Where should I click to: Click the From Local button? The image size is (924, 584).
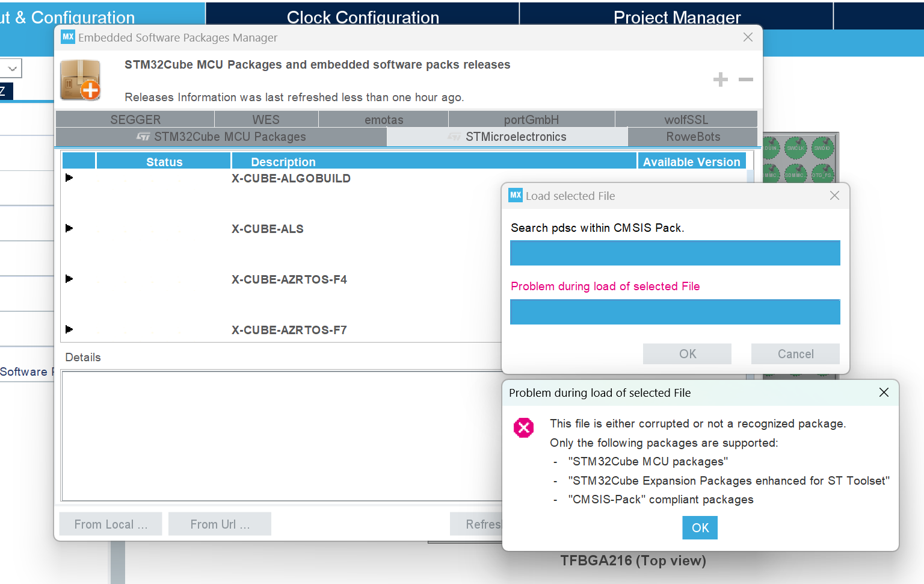(110, 524)
